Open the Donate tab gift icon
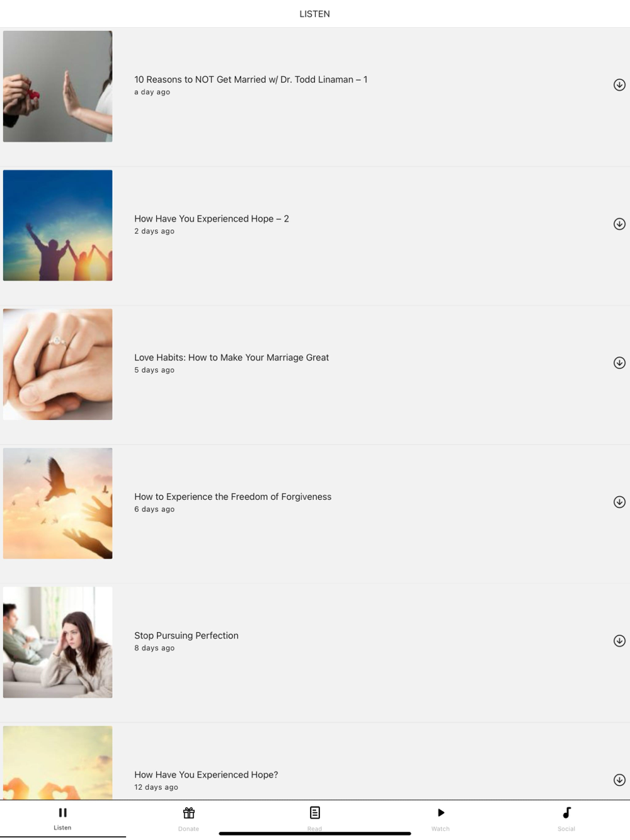 click(x=188, y=813)
